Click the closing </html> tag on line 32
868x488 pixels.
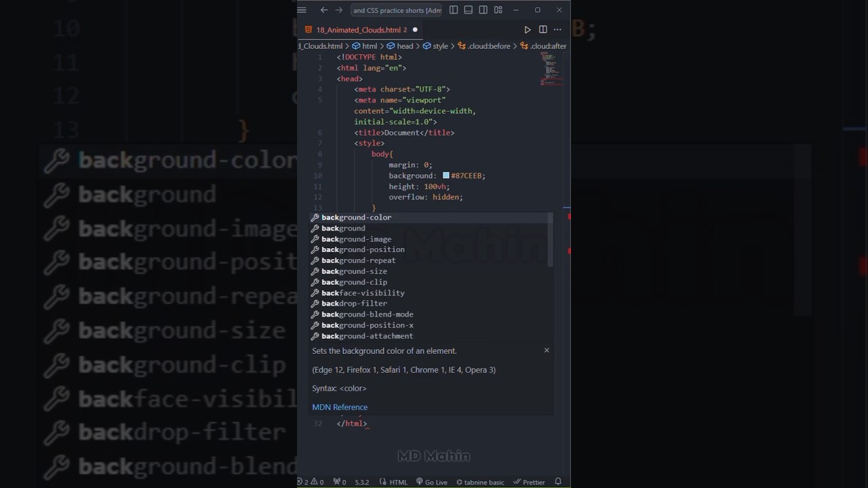tap(352, 424)
